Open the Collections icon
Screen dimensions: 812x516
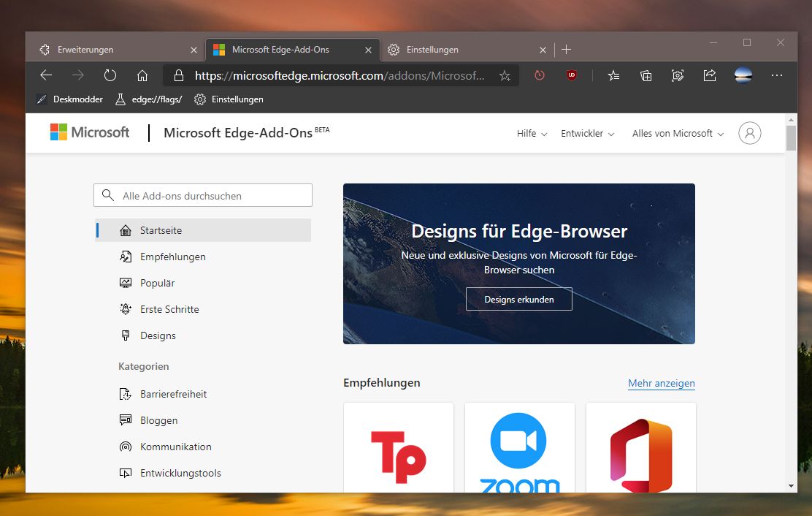(646, 75)
